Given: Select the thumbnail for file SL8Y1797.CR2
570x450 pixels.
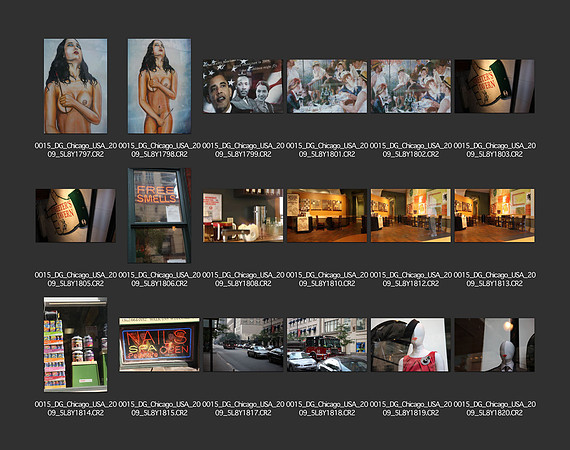Looking at the screenshot, I should coord(76,86).
